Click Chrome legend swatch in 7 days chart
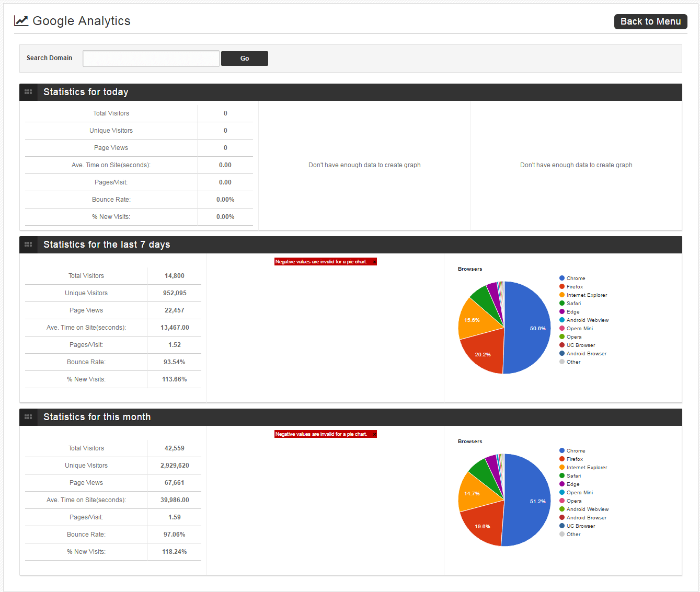The width and height of the screenshot is (700, 592). tap(562, 278)
